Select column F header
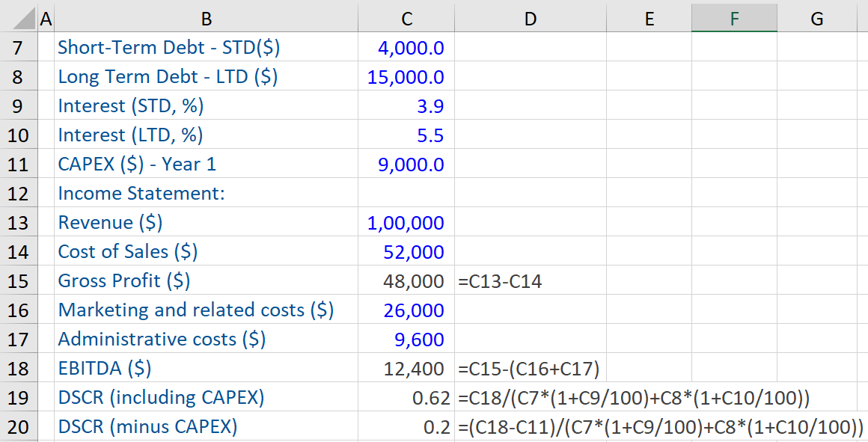The height and width of the screenshot is (442, 868). (x=734, y=18)
